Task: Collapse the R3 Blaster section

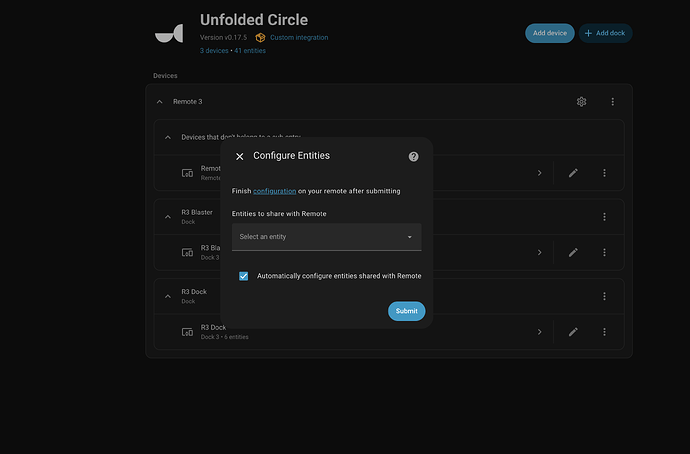Action: [x=167, y=216]
